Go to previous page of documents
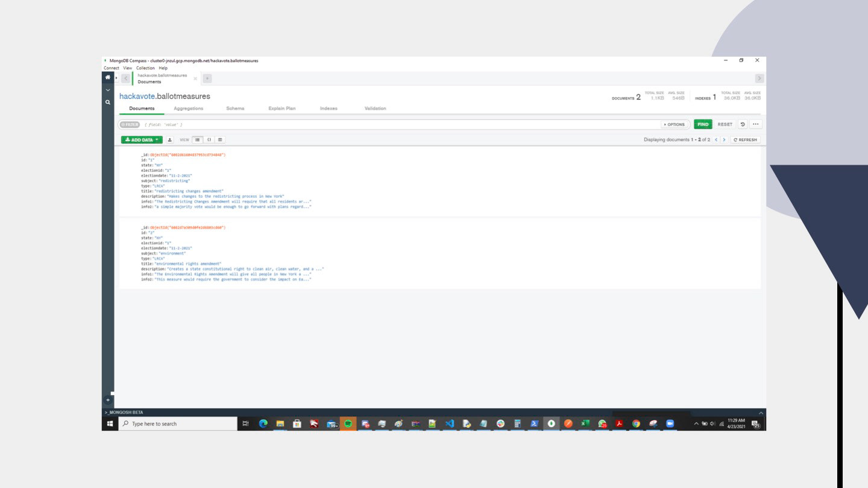868x488 pixels. pos(716,139)
